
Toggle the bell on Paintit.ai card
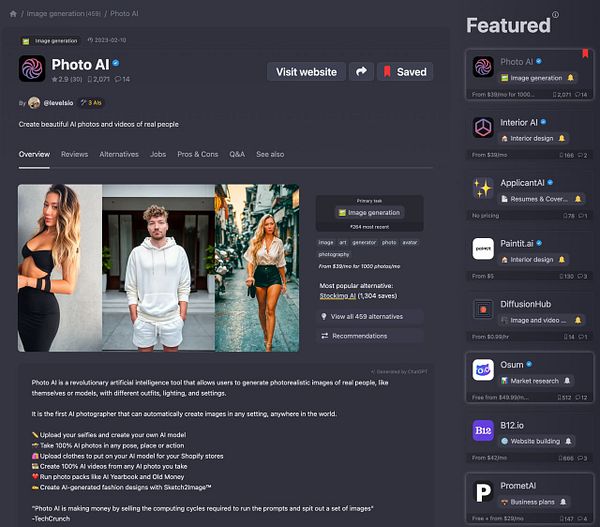(562, 260)
